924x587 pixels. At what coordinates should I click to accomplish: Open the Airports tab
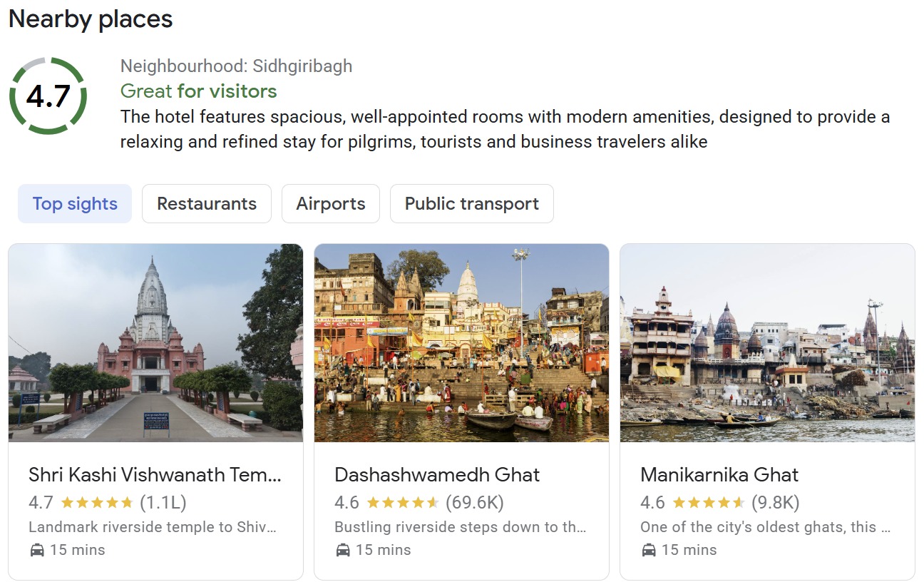(331, 204)
